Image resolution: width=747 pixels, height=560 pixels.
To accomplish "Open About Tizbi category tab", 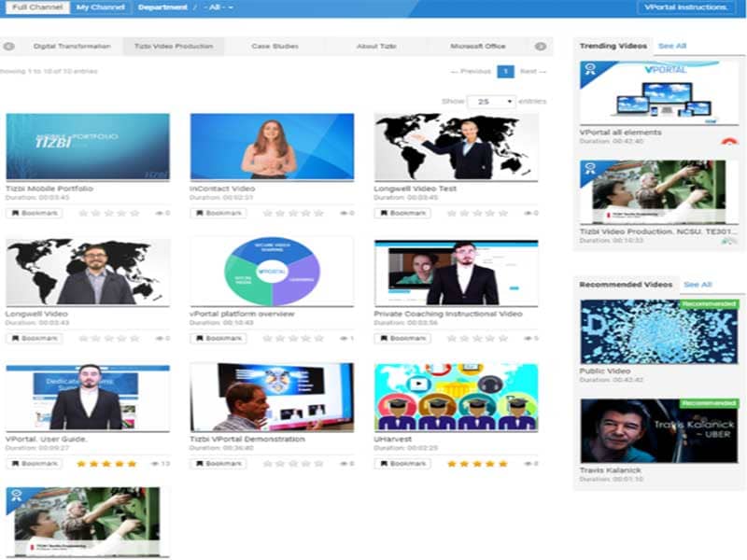I will click(x=376, y=46).
